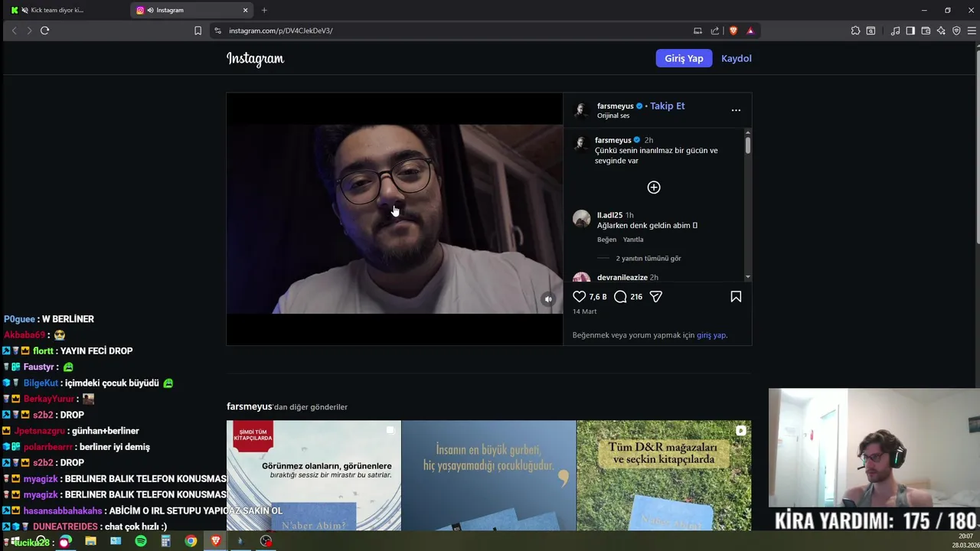The width and height of the screenshot is (980, 551).
Task: Open farsmeyus profile from post header
Action: coord(616,106)
